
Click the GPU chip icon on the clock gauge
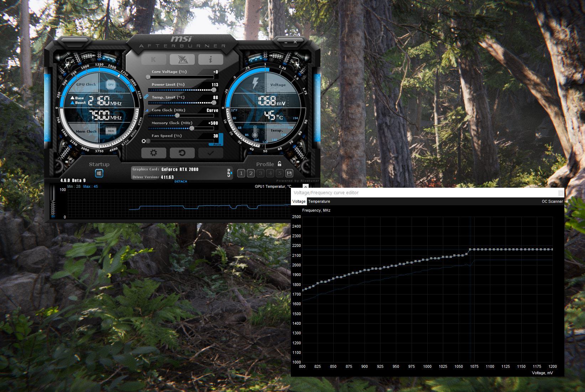point(111,84)
